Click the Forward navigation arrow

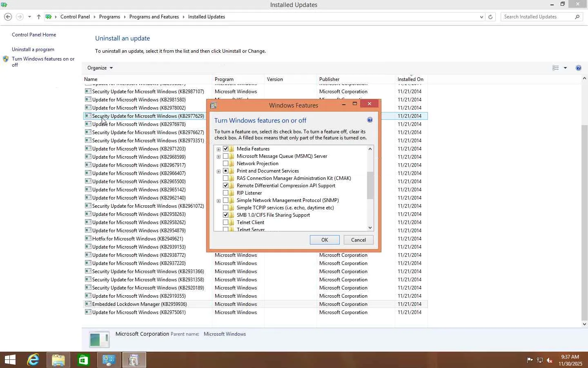tap(20, 17)
